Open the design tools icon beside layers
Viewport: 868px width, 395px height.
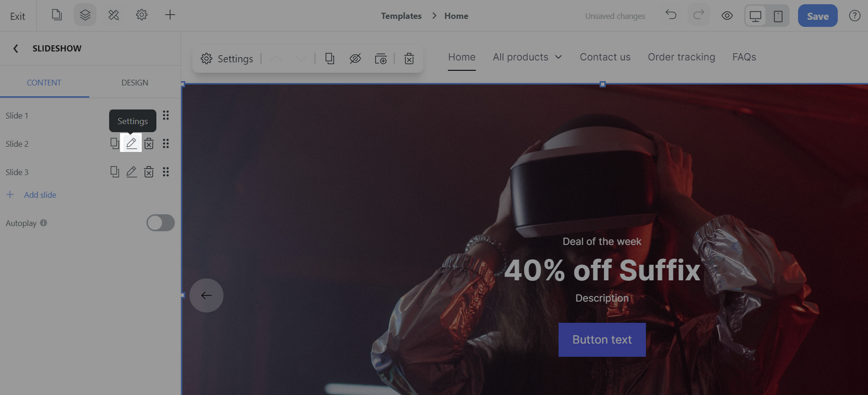coord(113,15)
